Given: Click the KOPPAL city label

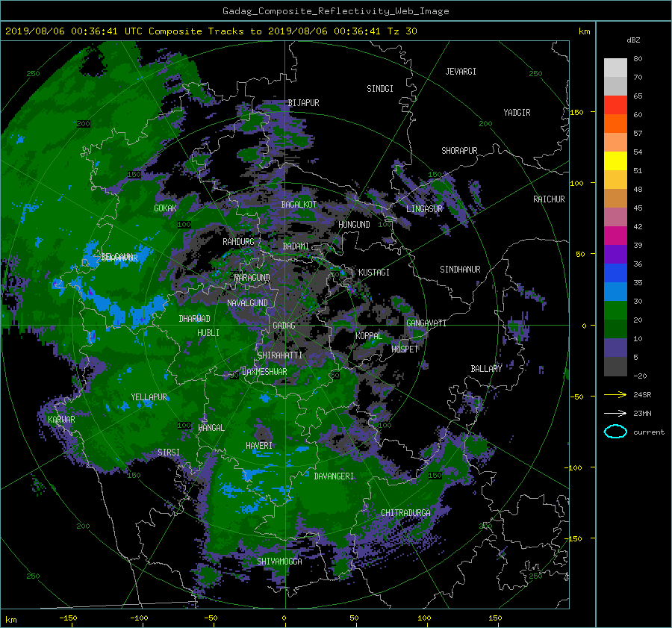Looking at the screenshot, I should 369,336.
